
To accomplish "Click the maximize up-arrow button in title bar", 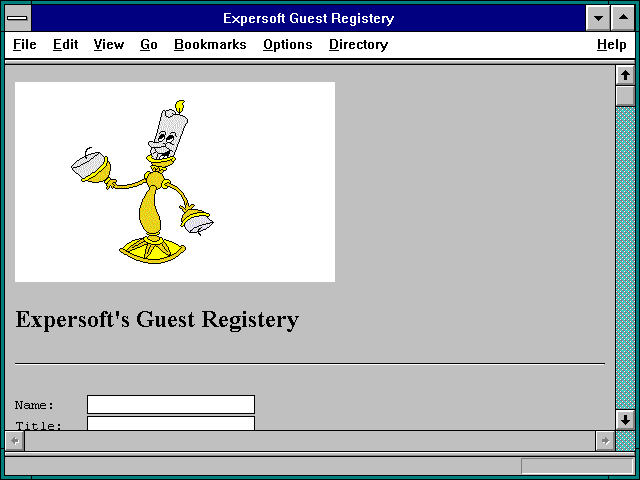I will pyautogui.click(x=623, y=18).
